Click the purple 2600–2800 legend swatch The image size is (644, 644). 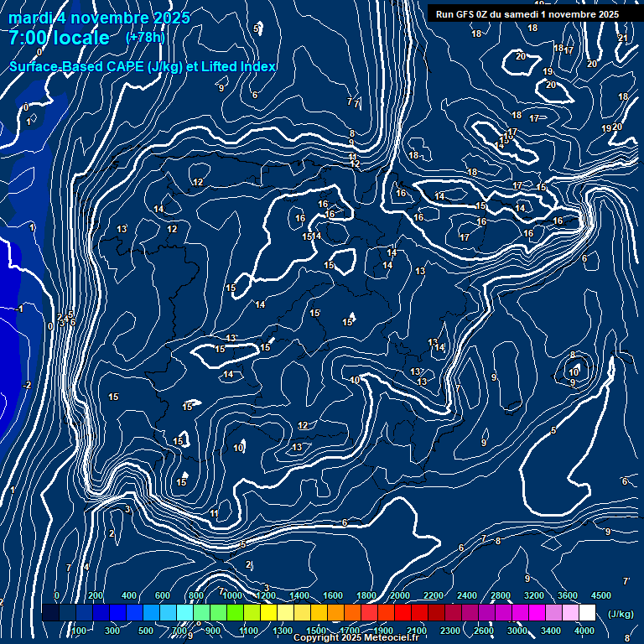[487, 612]
